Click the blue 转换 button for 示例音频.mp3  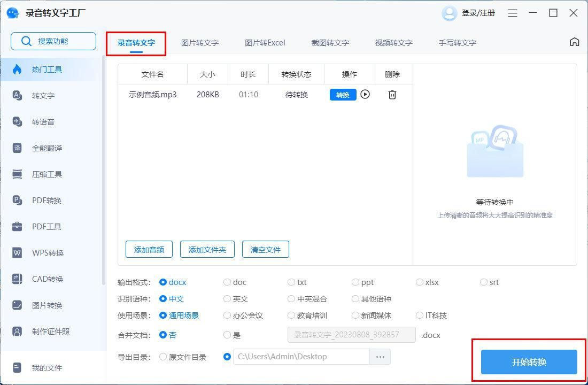[x=343, y=95]
